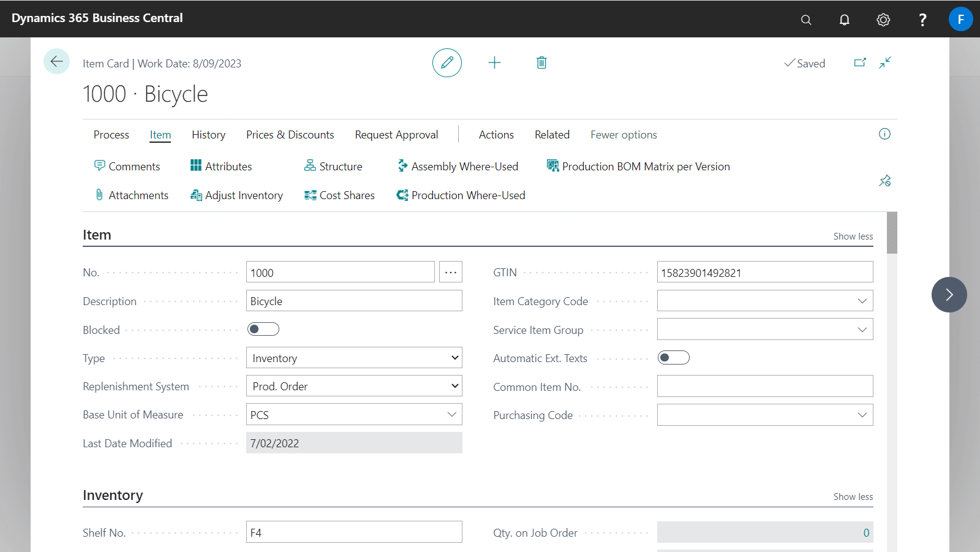Open Prices & Discounts menu

290,135
